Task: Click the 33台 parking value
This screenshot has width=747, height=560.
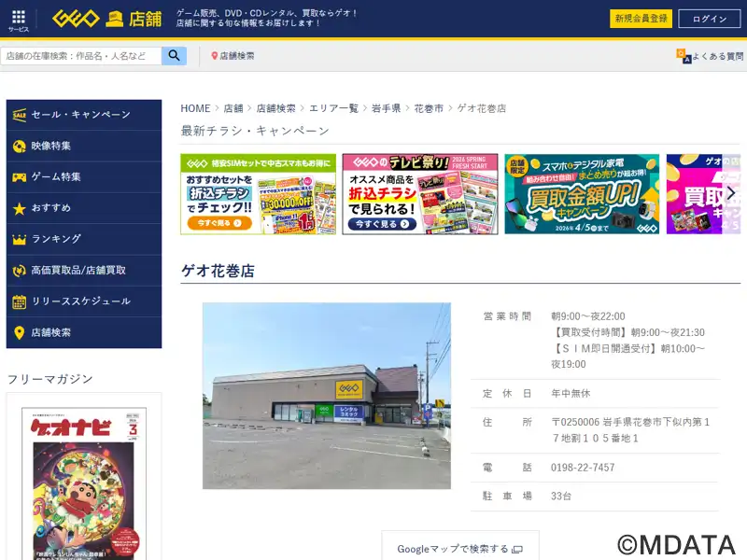Action: (x=561, y=497)
